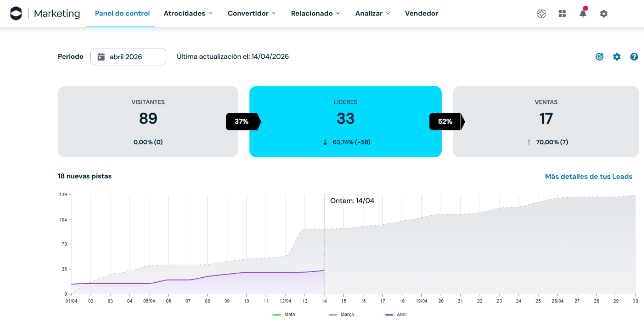Click the Marketing app logo icon

pyautogui.click(x=16, y=13)
